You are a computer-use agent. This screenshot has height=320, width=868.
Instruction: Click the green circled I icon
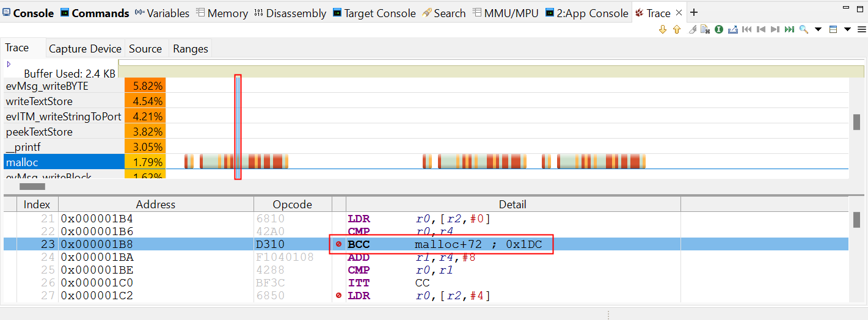719,29
